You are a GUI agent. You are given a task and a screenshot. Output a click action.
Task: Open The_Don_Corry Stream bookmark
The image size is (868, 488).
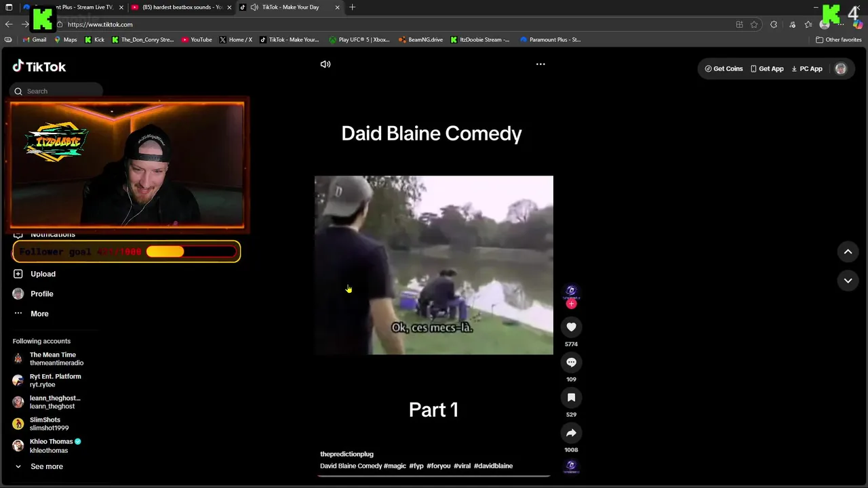click(143, 39)
